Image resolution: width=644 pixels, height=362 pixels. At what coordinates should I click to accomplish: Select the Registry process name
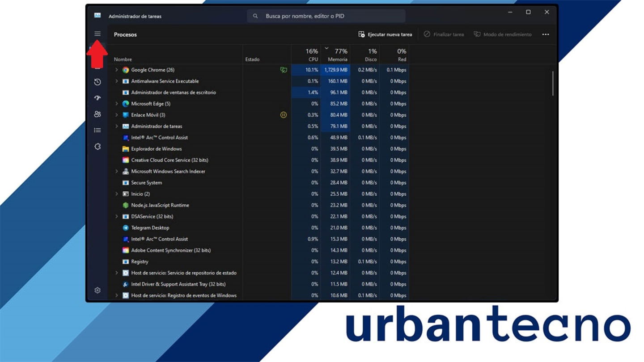click(x=140, y=261)
